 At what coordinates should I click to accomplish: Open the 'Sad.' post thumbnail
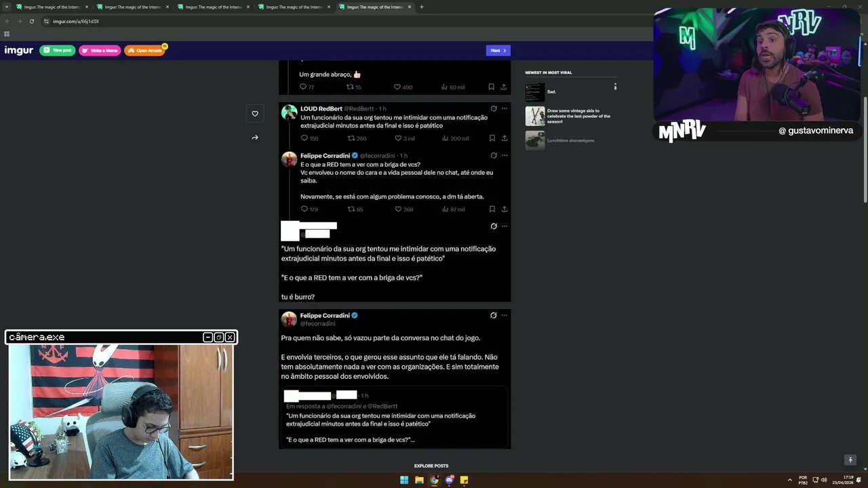535,91
